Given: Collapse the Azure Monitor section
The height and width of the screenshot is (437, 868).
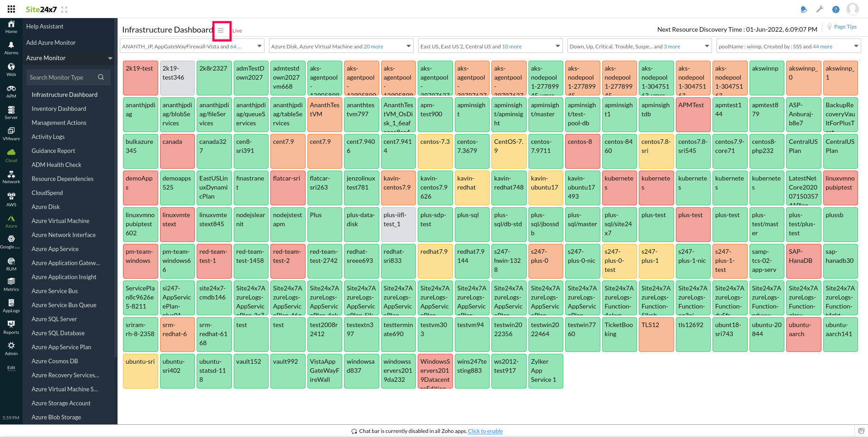Looking at the screenshot, I should click(110, 58).
